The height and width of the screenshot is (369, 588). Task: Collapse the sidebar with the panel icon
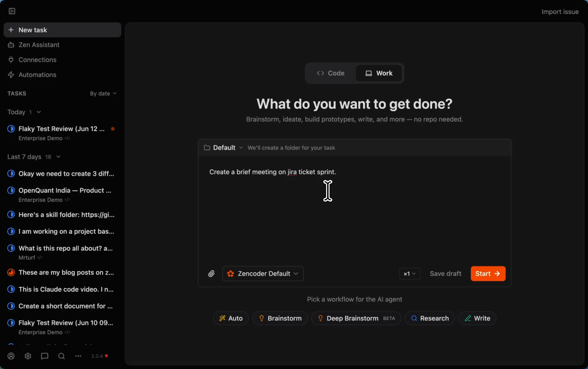click(x=12, y=11)
